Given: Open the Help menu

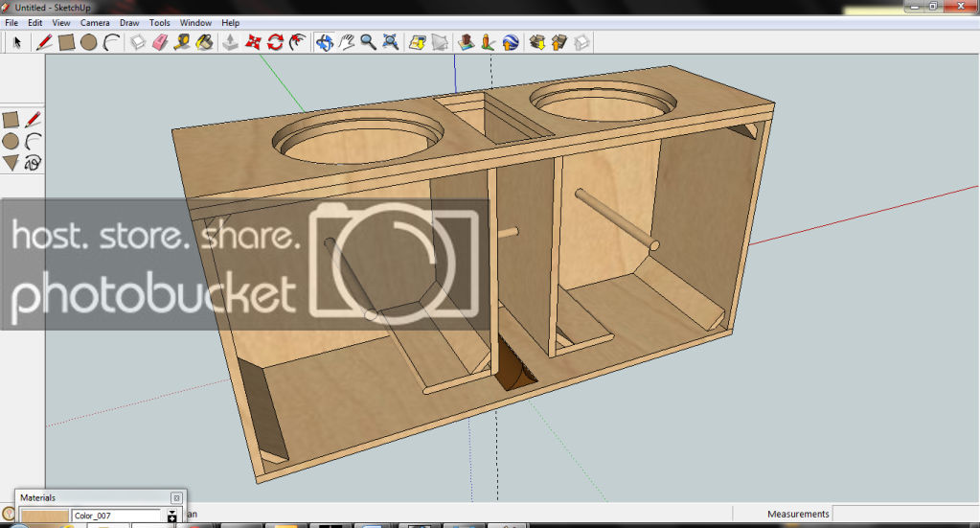Looking at the screenshot, I should tap(230, 22).
